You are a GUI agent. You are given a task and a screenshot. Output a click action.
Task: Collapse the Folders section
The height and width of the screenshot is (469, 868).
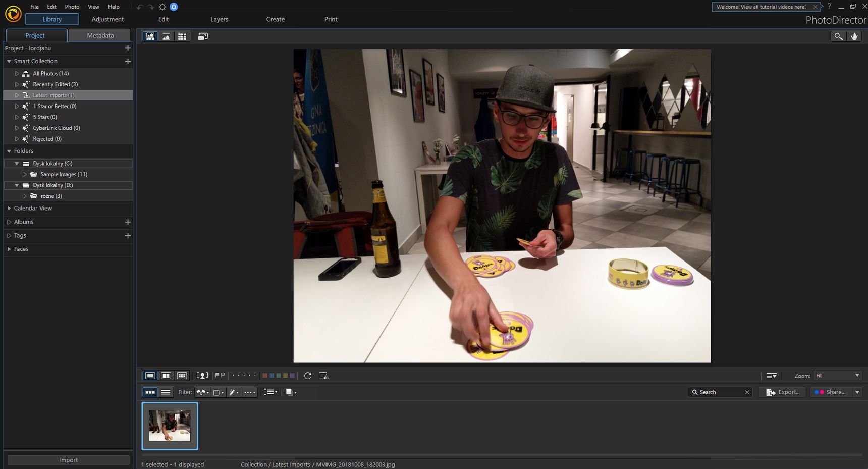pos(9,151)
